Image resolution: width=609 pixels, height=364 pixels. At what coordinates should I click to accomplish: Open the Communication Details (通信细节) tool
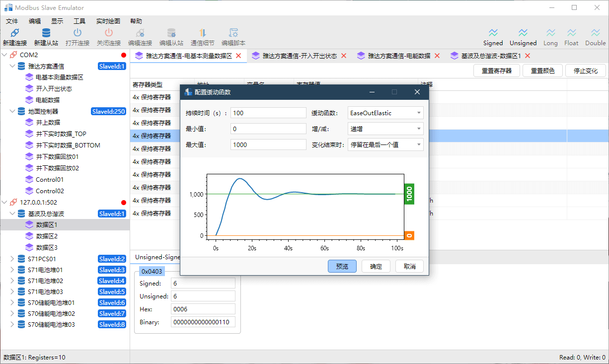202,33
